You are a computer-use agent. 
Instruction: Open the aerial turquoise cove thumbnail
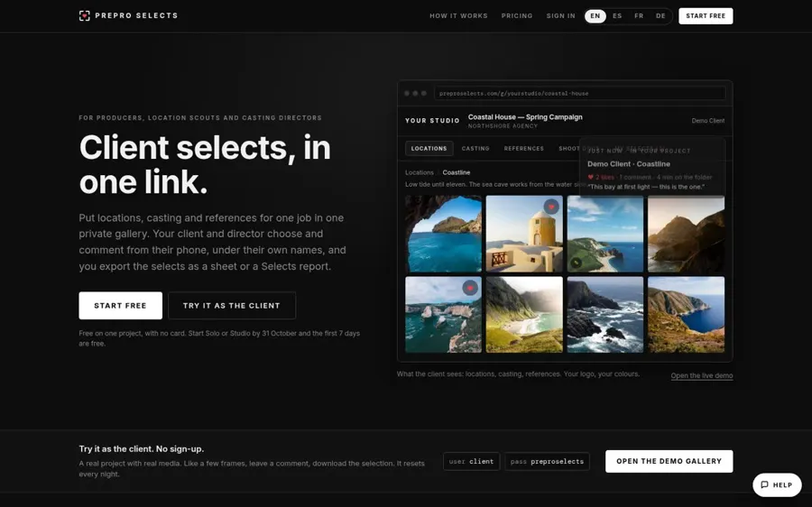pos(443,314)
